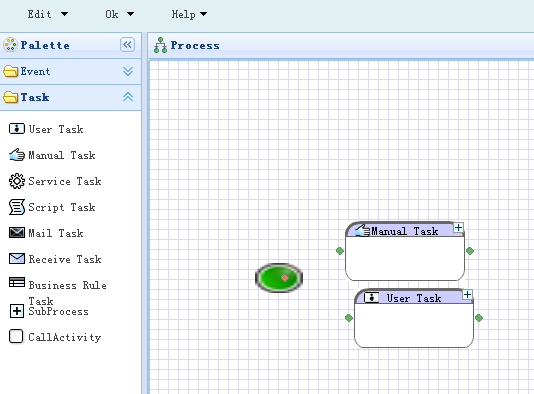Click left connector of User Task node
Viewport: 534px width, 394px height.
point(349,318)
